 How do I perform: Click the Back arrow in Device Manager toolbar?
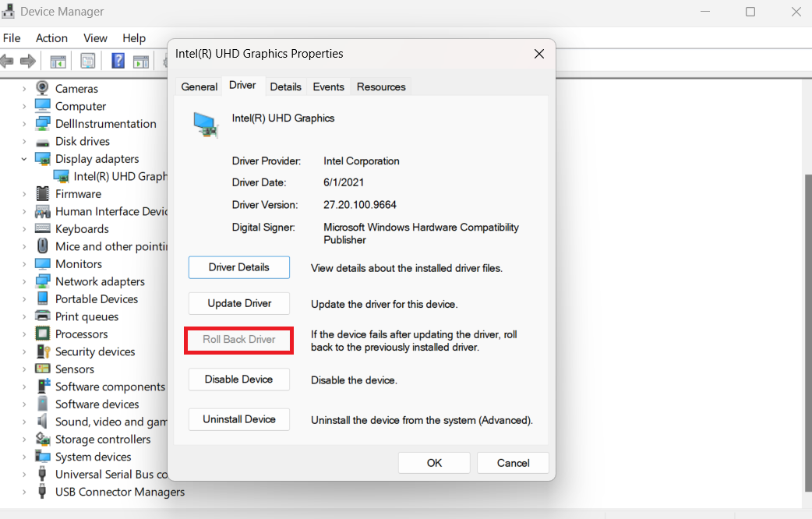point(7,61)
